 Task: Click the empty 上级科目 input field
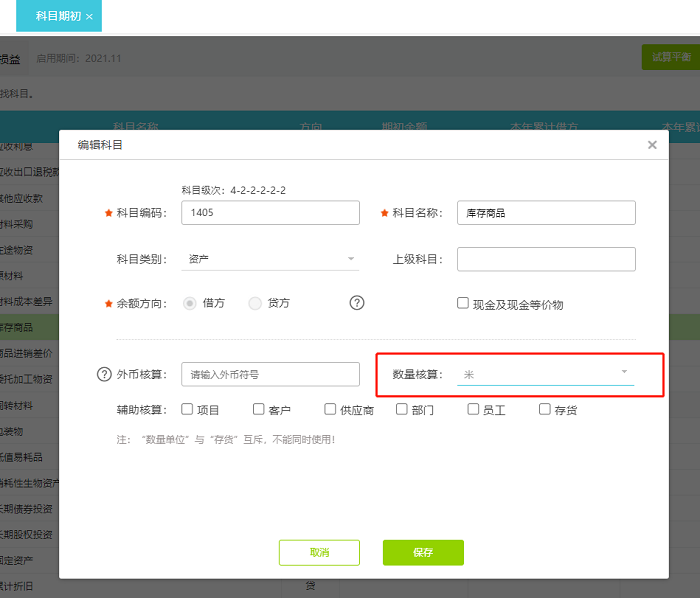coord(546,259)
